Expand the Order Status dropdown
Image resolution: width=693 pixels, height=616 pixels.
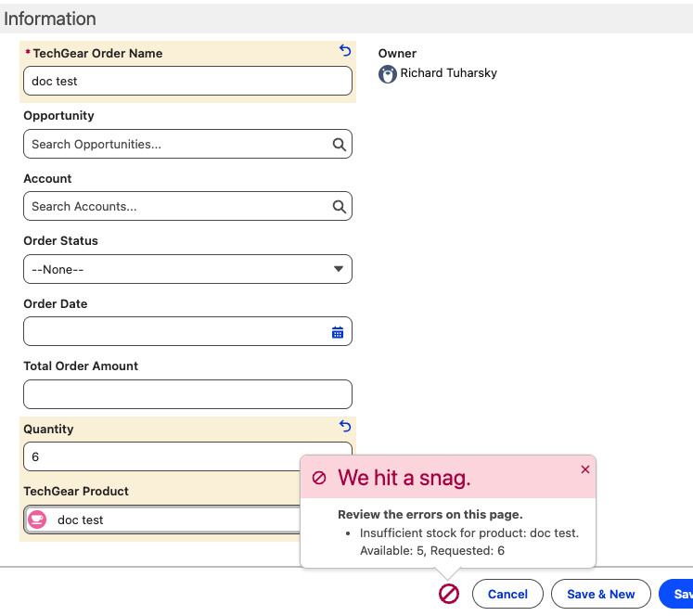click(x=187, y=270)
